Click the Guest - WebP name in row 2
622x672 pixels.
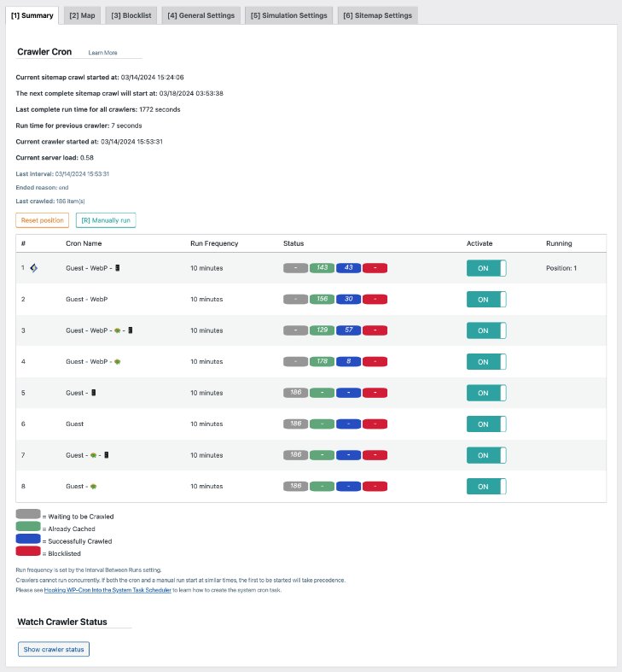tap(86, 299)
